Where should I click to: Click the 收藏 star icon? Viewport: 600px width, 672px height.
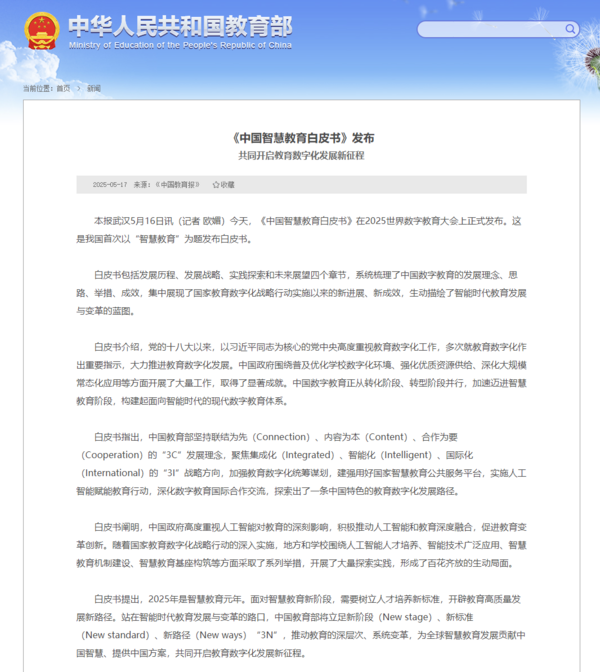(x=216, y=185)
